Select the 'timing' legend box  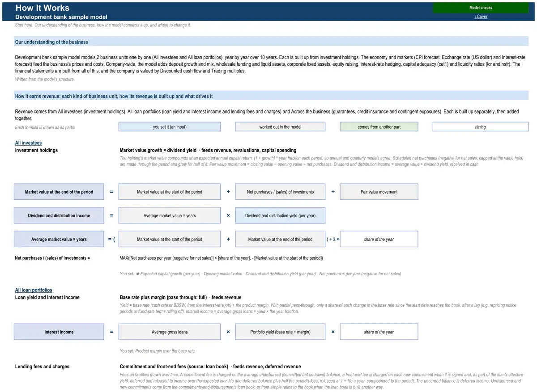480,127
